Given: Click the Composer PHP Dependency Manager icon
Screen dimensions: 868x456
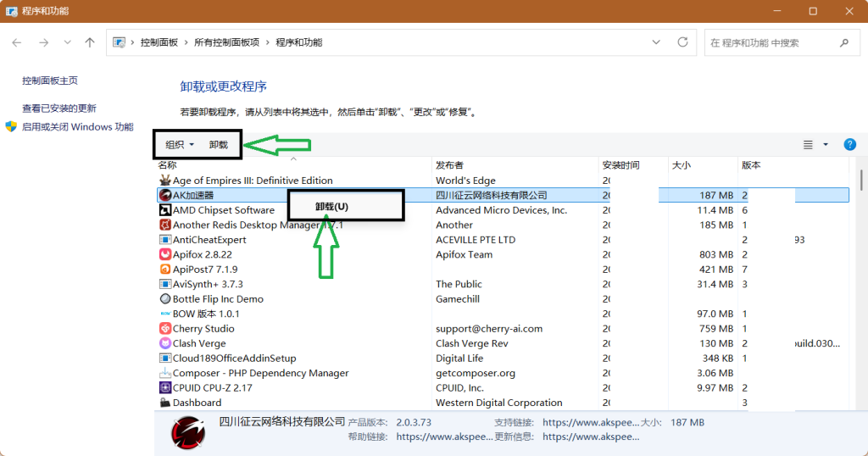Looking at the screenshot, I should click(x=165, y=373).
